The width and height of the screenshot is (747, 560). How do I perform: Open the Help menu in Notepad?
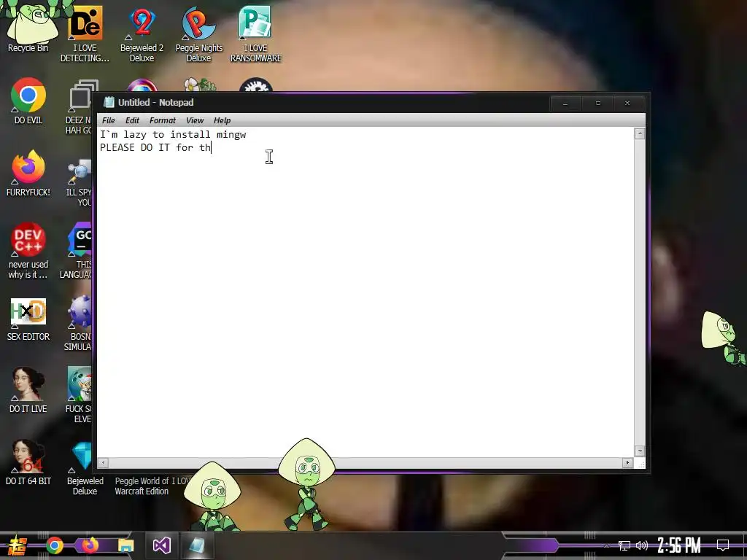[222, 120]
